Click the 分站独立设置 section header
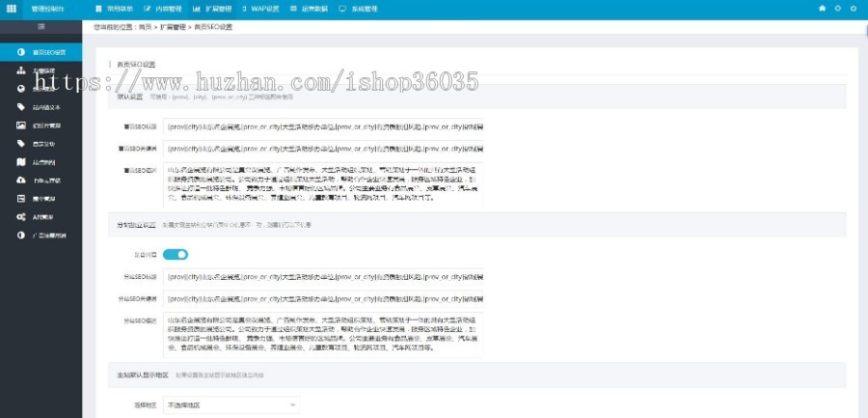This screenshot has height=418, width=868. pos(476,225)
